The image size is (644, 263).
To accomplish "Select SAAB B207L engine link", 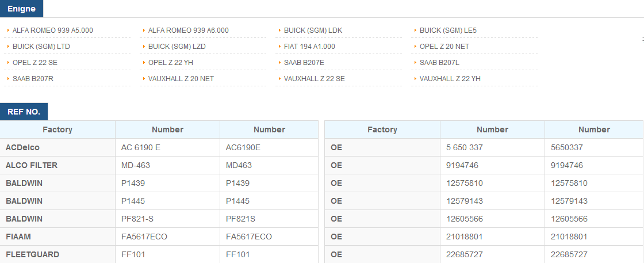I will click(439, 63).
